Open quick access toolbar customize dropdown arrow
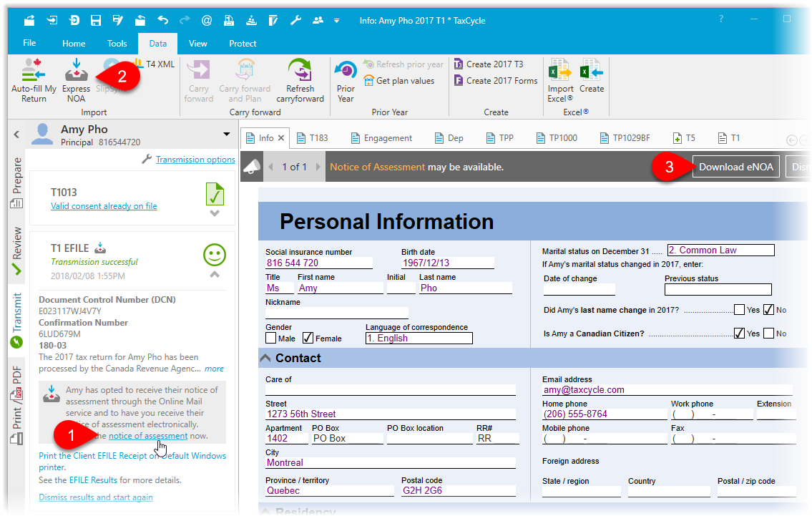 (337, 21)
